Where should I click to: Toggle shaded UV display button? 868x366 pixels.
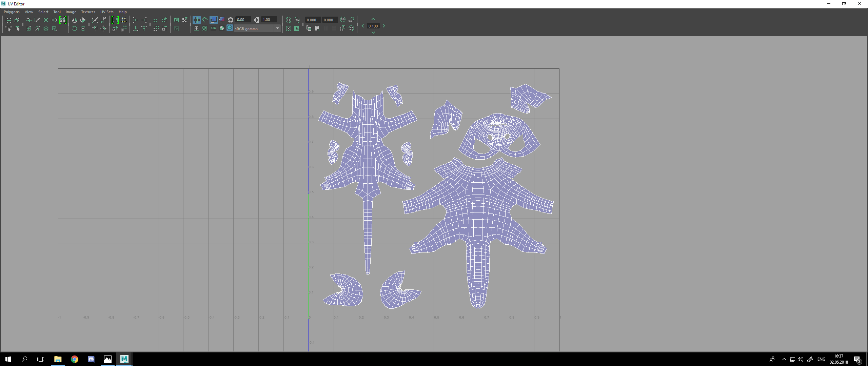[214, 20]
